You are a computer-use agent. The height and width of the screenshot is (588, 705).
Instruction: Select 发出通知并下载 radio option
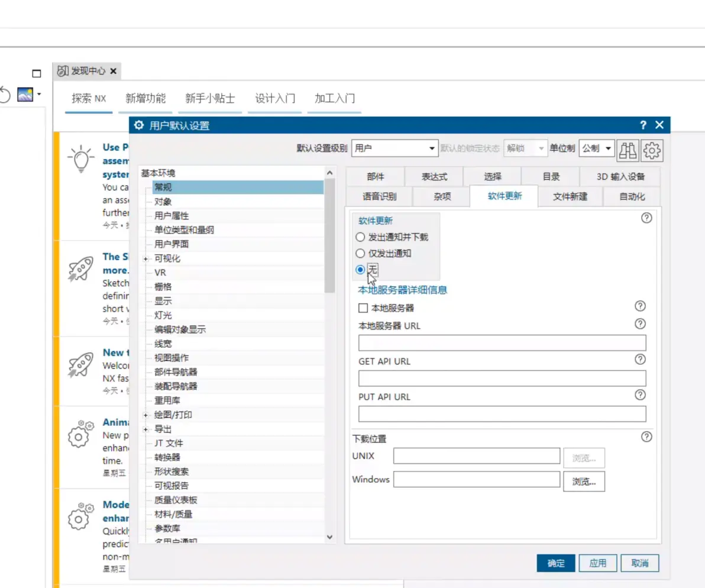click(360, 237)
